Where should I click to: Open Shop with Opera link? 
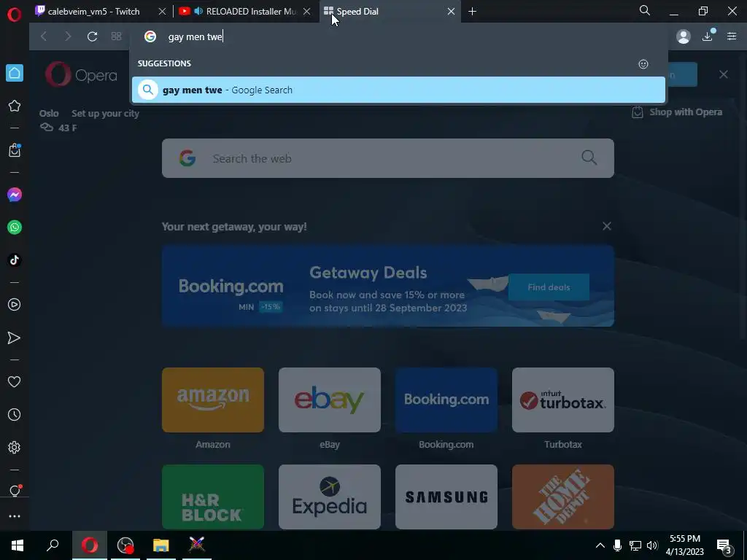click(x=677, y=112)
